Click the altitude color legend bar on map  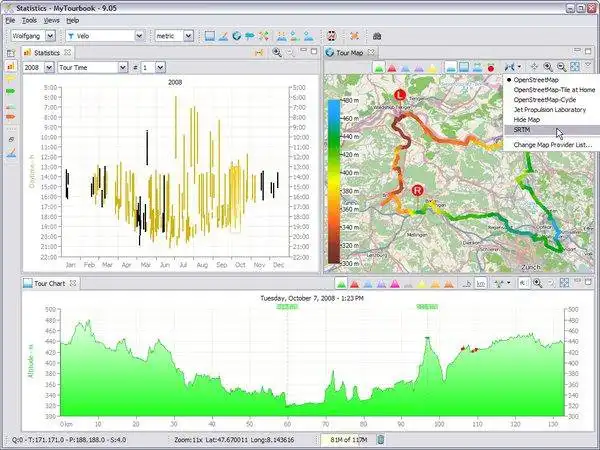pos(334,182)
